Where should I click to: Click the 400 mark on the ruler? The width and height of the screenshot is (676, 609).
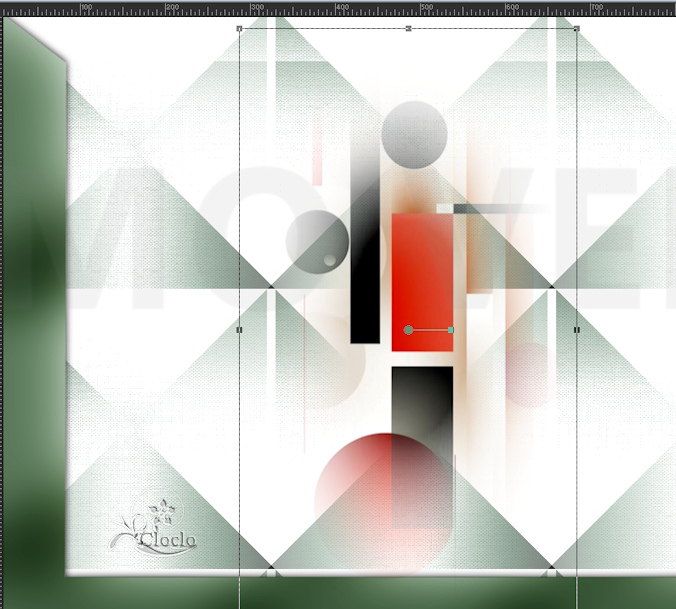click(341, 8)
